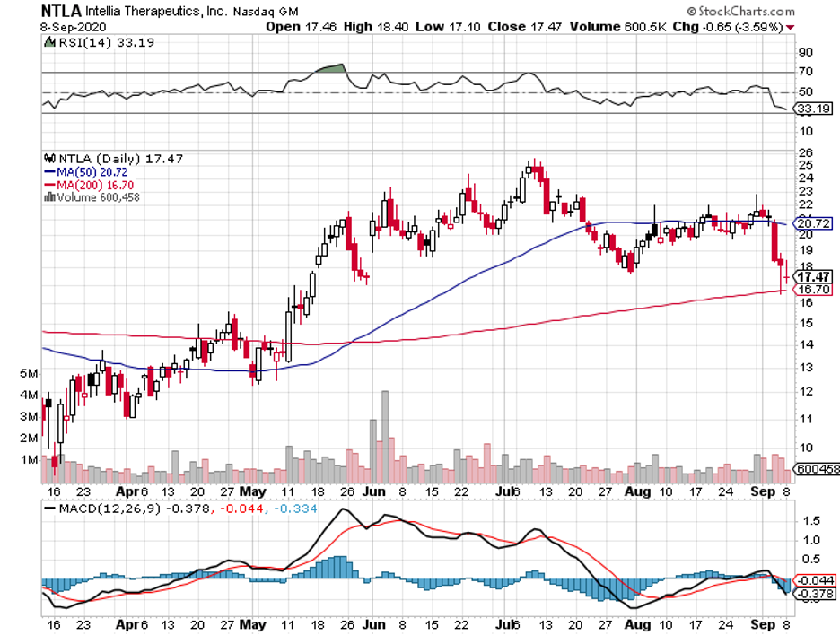Click the 600458 volume tag on right axis
The width and height of the screenshot is (840, 635).
point(816,469)
